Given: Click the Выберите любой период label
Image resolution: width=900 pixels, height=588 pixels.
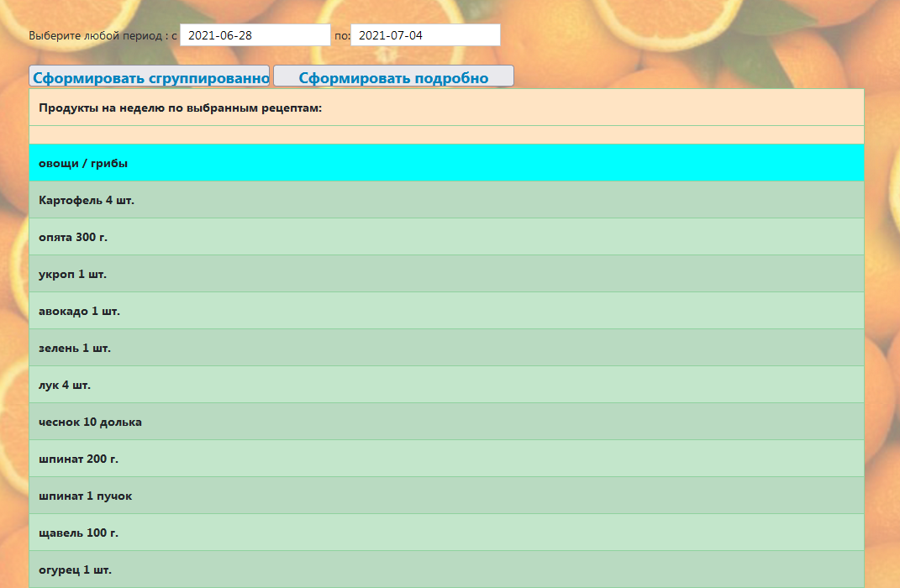Looking at the screenshot, I should point(103,35).
